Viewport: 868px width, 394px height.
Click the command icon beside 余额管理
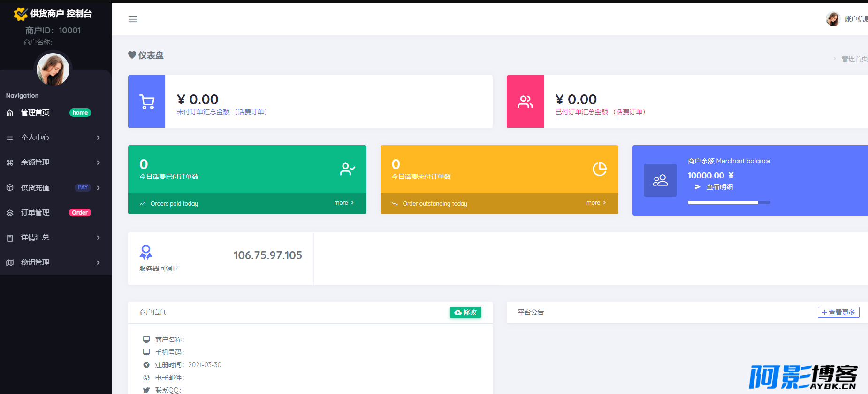pyautogui.click(x=10, y=162)
